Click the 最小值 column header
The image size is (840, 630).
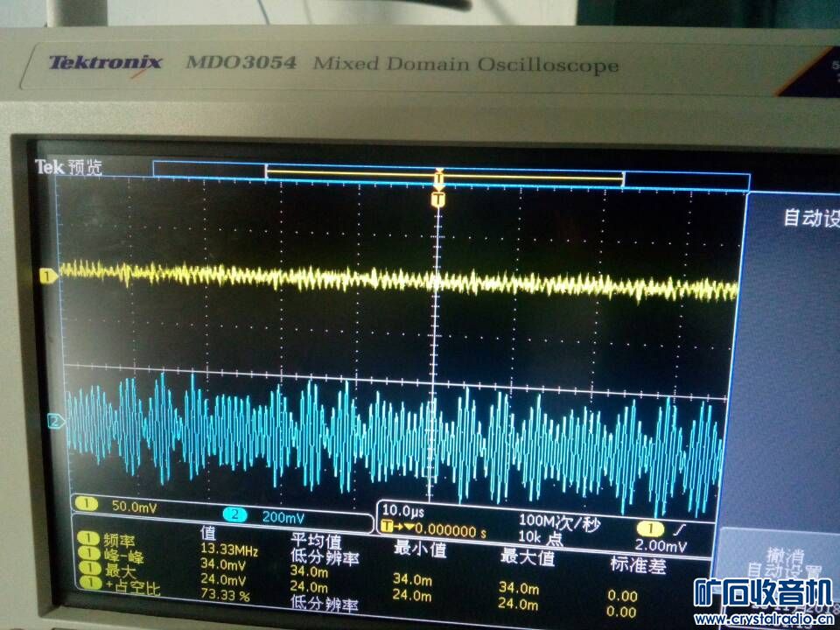click(x=420, y=549)
